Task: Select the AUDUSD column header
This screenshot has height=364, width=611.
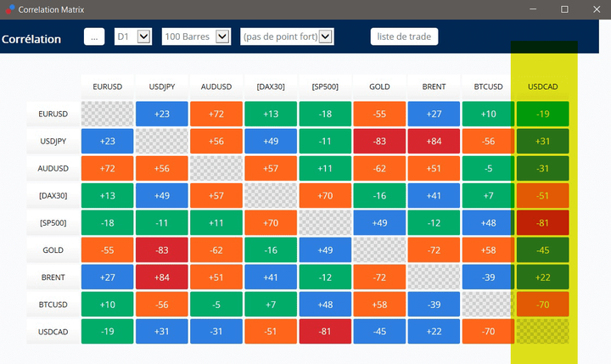Action: (x=216, y=87)
